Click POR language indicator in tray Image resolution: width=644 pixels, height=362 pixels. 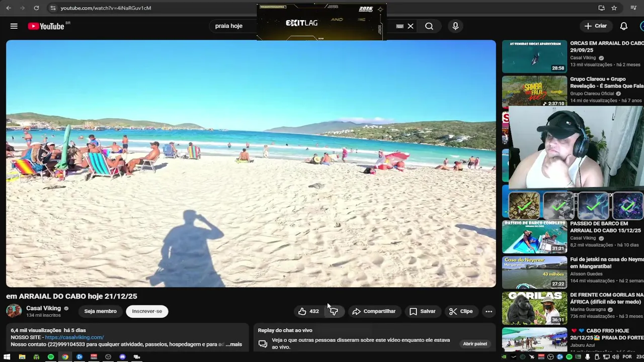tap(627, 357)
